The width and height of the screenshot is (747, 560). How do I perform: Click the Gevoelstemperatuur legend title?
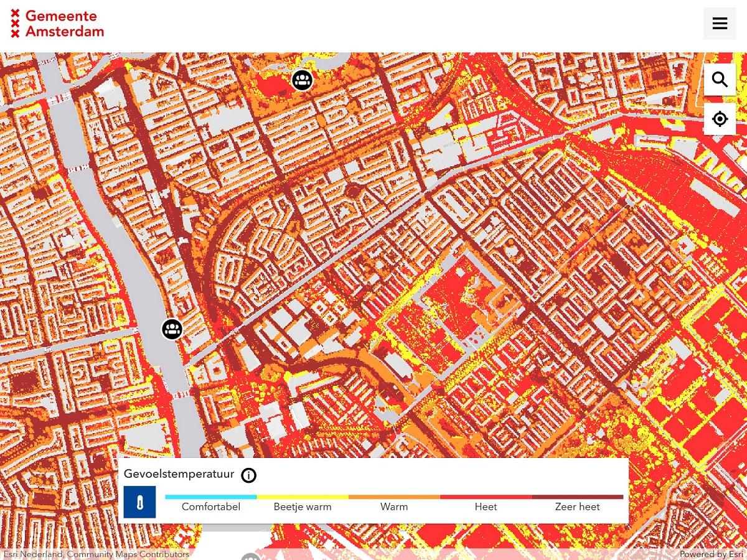[179, 474]
